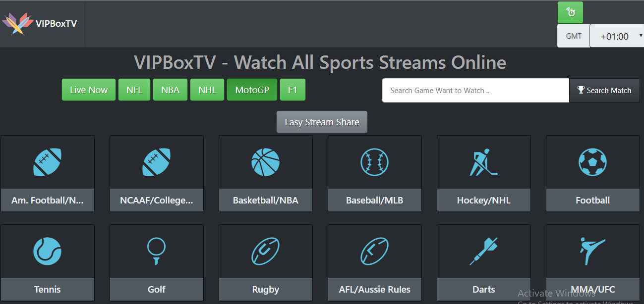Switch to the MotoGP tab
Screen dimensions: 644x304
(252, 90)
